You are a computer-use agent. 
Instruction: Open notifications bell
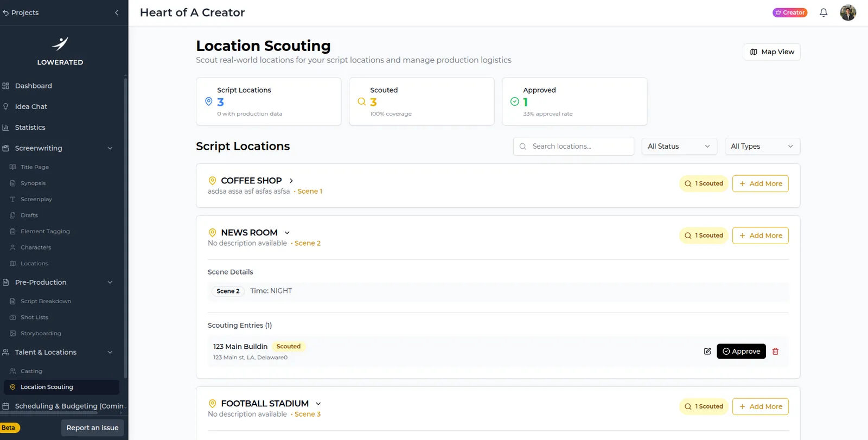pyautogui.click(x=824, y=12)
